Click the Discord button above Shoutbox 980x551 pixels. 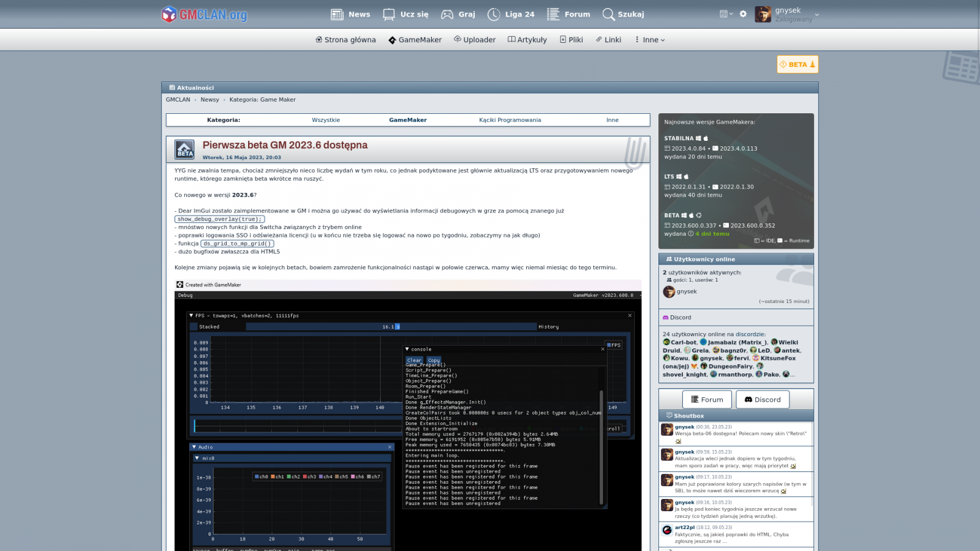click(763, 400)
